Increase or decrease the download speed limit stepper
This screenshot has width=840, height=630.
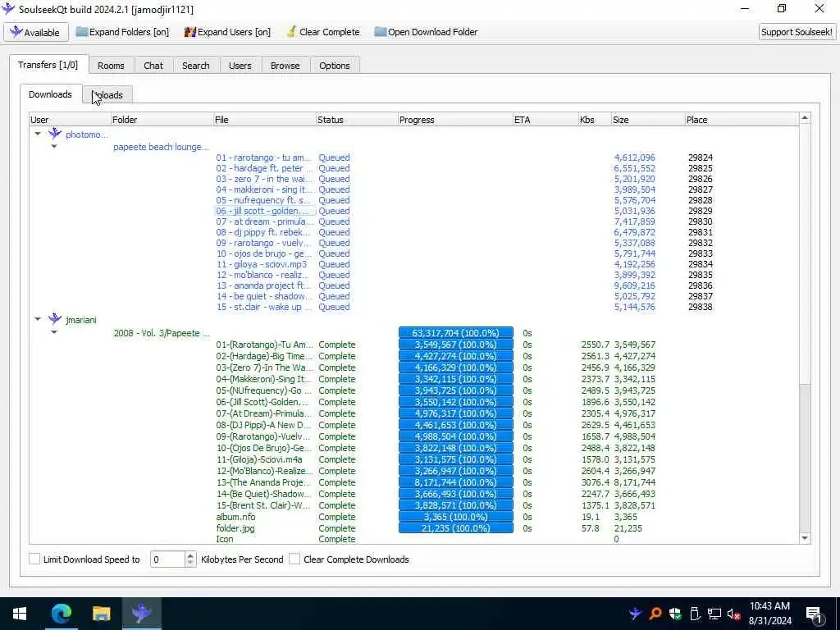point(190,559)
